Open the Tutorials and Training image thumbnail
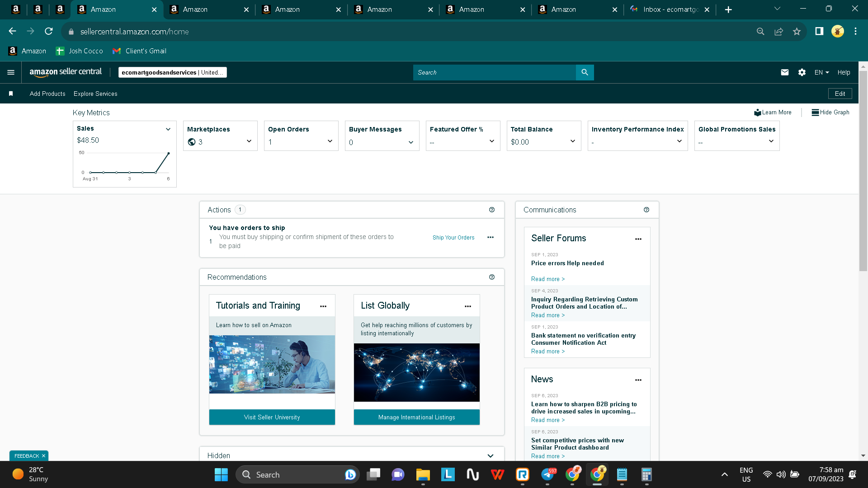Image resolution: width=868 pixels, height=488 pixels. pyautogui.click(x=272, y=364)
